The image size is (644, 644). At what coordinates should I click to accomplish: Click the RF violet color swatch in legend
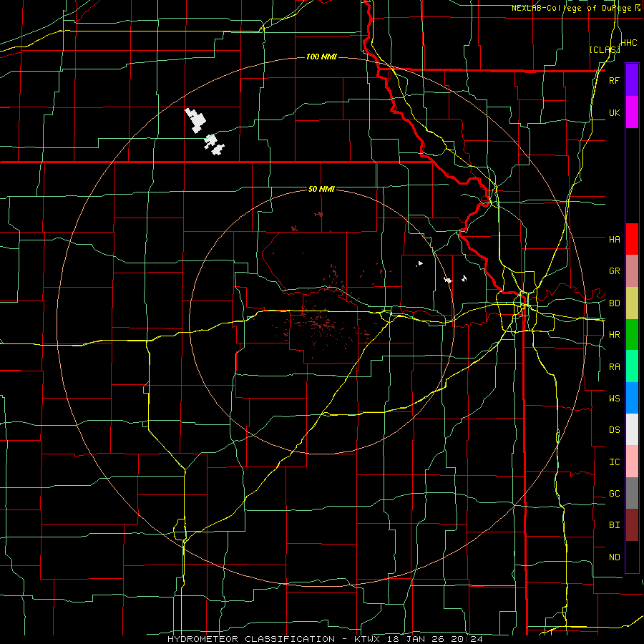632,80
